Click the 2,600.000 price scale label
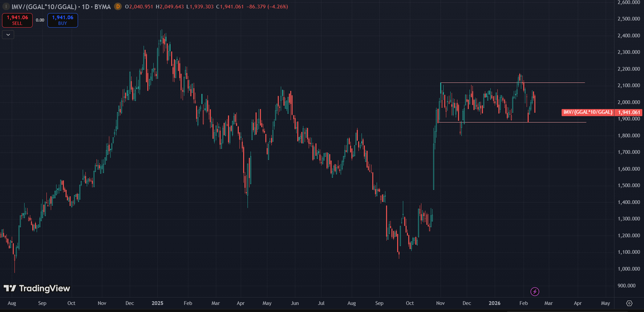Viewport: 644px width, 312px height. click(x=628, y=3)
